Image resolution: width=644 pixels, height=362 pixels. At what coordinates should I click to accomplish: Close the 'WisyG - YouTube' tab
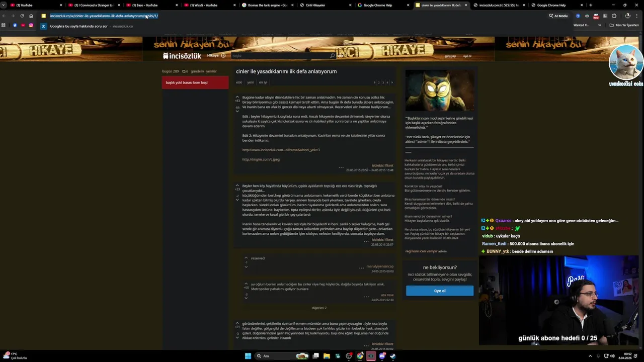pyautogui.click(x=234, y=5)
